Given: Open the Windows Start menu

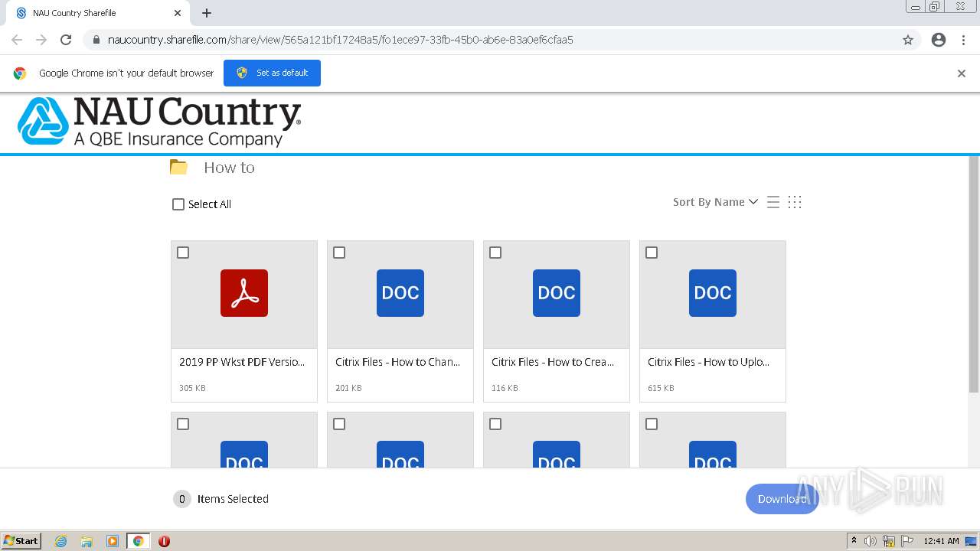Looking at the screenshot, I should click(x=21, y=541).
